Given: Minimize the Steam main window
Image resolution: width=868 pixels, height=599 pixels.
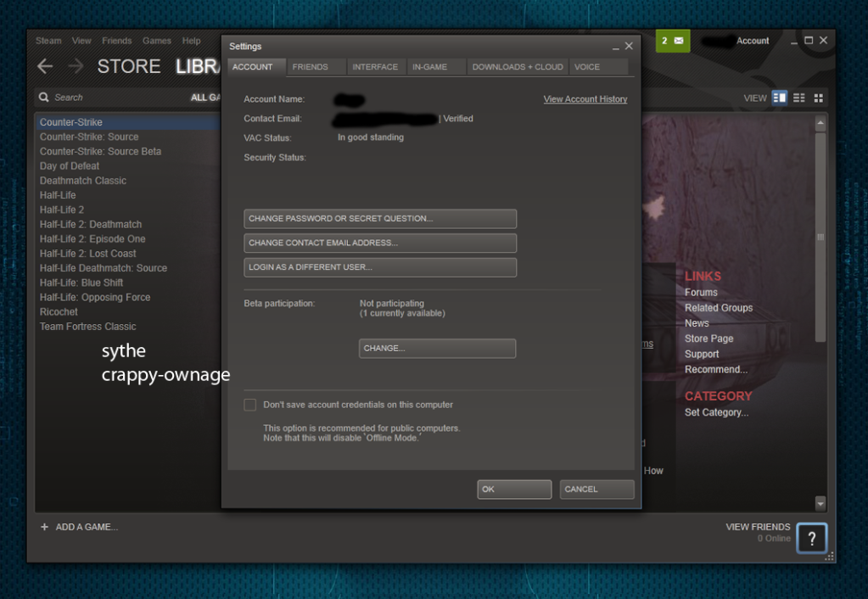Looking at the screenshot, I should (794, 42).
